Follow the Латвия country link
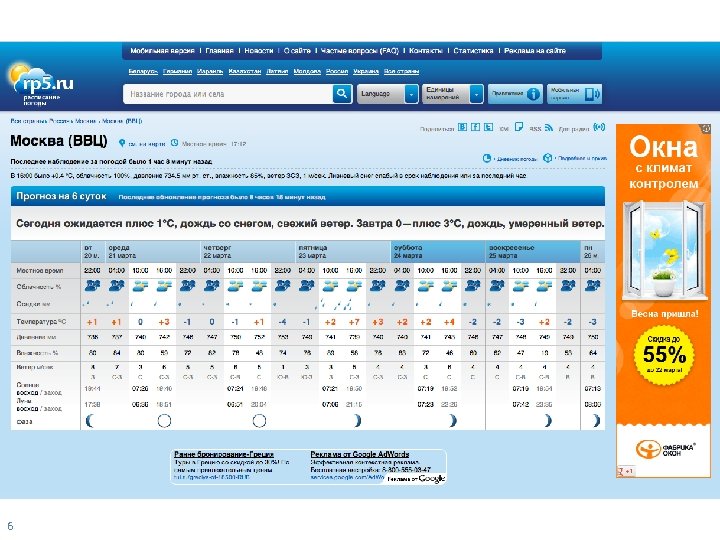720x540 pixels. tap(277, 71)
